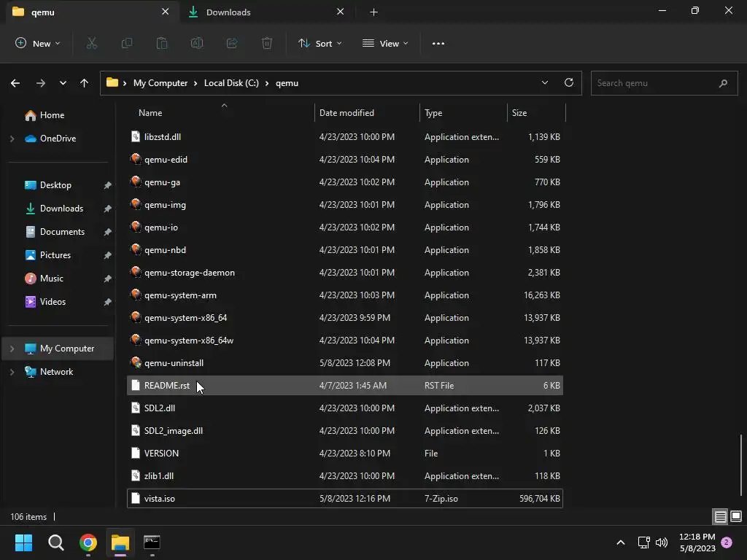Select qemu-system-x86_64w file row
The height and width of the screenshot is (560, 747).
click(x=345, y=340)
